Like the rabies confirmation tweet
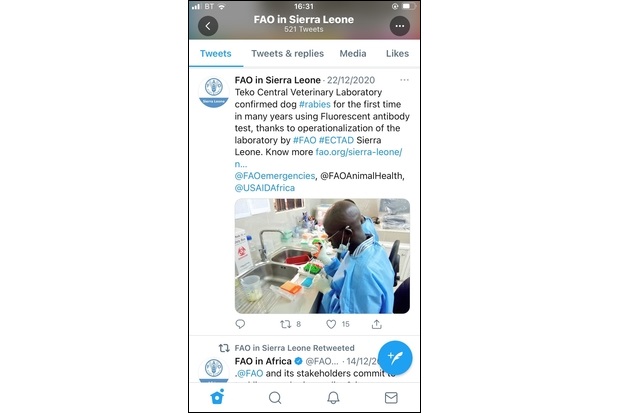The image size is (620, 413). point(331,324)
